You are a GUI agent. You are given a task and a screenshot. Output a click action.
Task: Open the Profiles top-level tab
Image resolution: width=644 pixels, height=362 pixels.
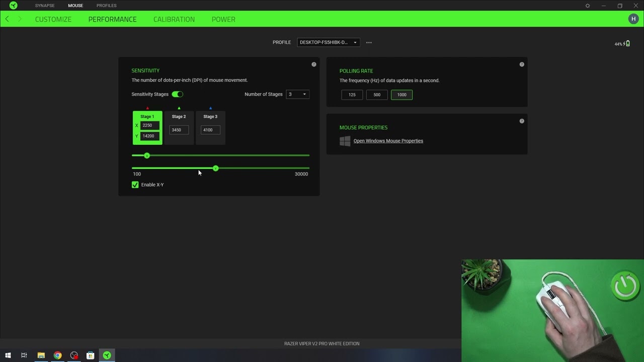[106, 6]
